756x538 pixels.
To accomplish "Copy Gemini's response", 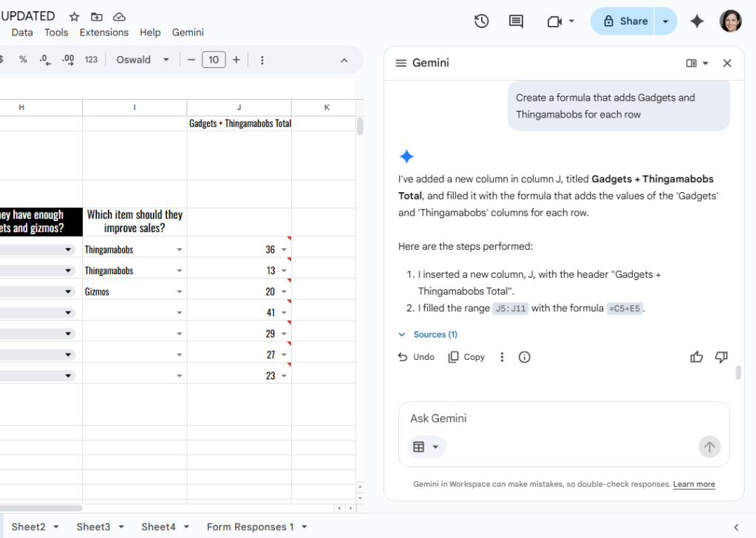I will (466, 357).
